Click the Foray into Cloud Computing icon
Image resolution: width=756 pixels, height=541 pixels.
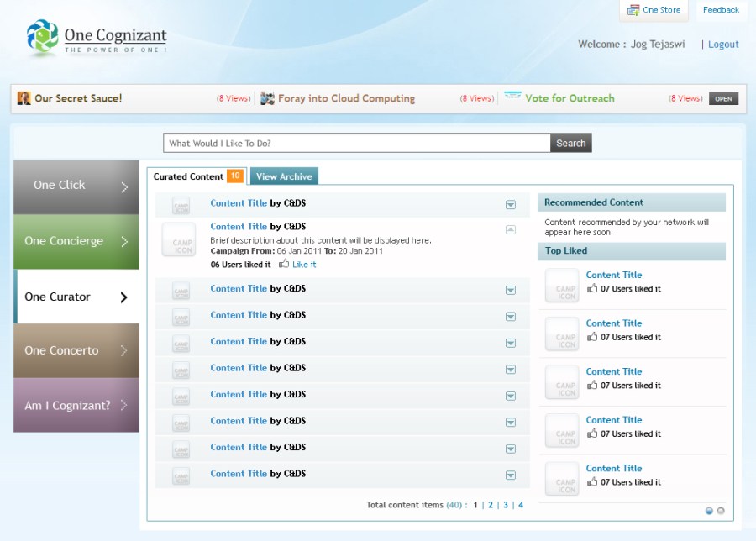coord(268,98)
